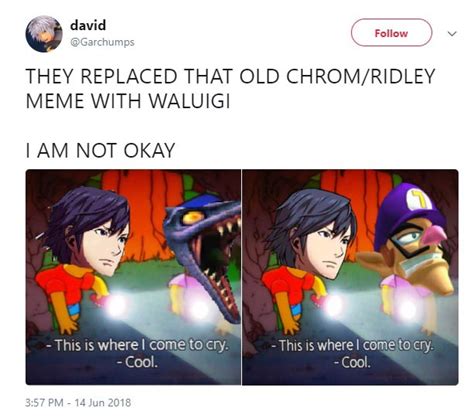Expand the tweet options chevron menu

point(452,34)
